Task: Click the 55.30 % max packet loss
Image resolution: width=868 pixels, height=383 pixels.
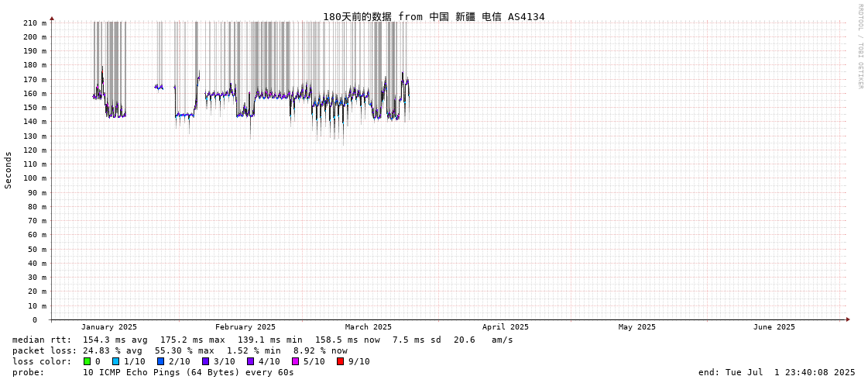Action: [x=184, y=351]
